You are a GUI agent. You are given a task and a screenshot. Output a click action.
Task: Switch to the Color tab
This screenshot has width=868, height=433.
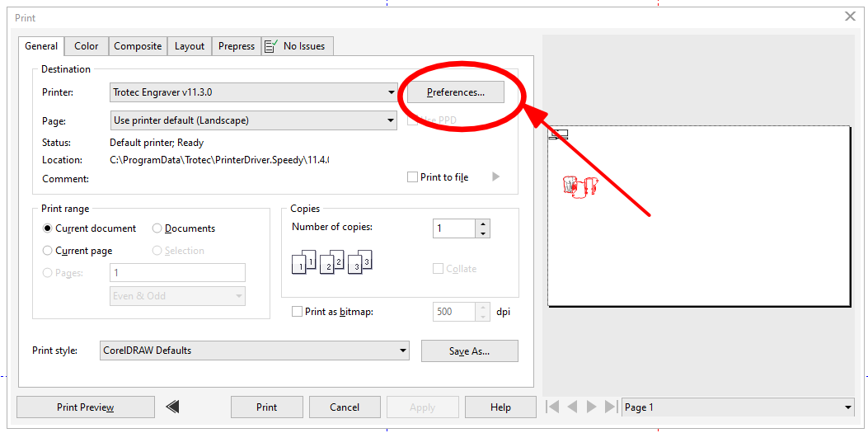click(87, 46)
